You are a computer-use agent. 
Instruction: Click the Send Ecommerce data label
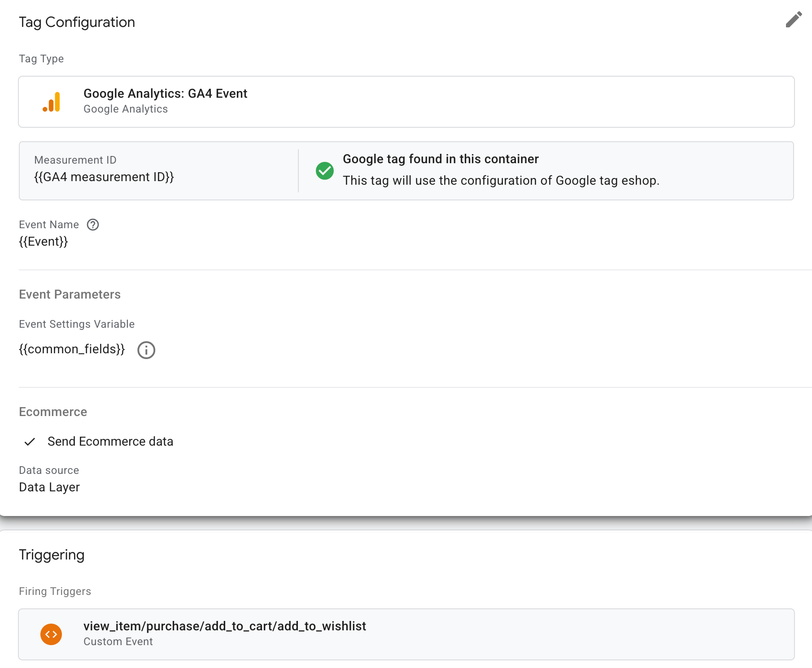(110, 442)
